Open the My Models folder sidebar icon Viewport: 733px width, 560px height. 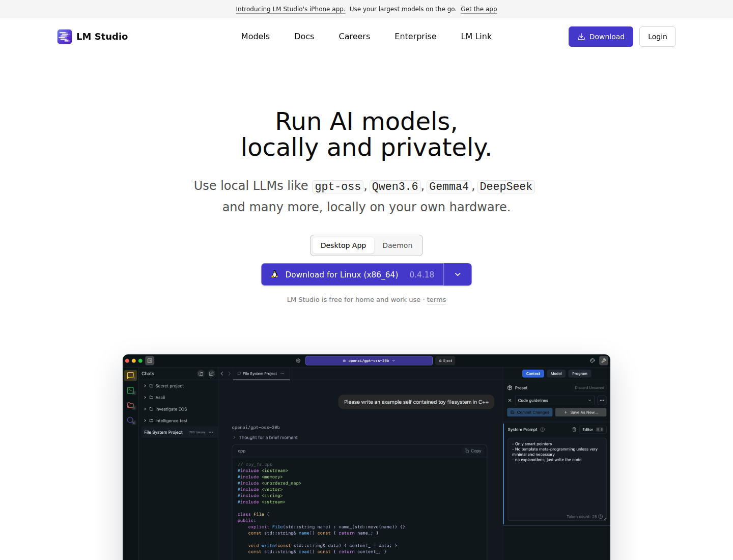pos(130,405)
